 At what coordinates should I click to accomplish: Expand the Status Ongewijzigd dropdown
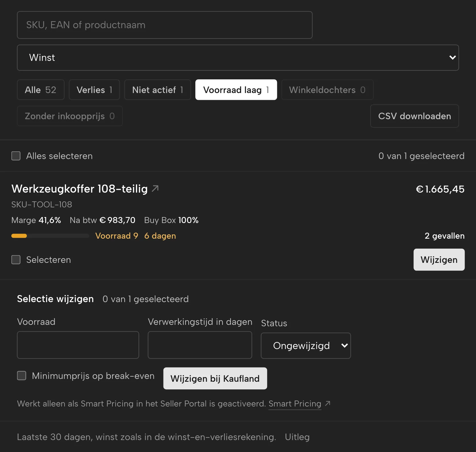point(306,346)
